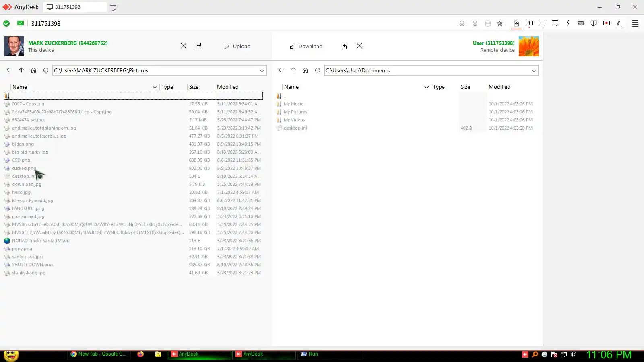The image size is (644, 362).
Task: Go up one folder in the local panel
Action: [22, 70]
